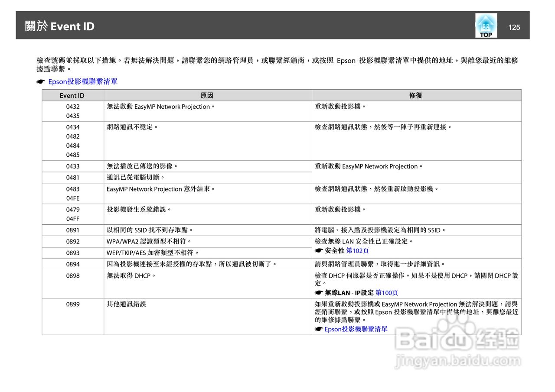This screenshot has height=392, width=555.
Task: Open the Epson投影機聯繫清單 link in row 0899
Action: click(356, 329)
